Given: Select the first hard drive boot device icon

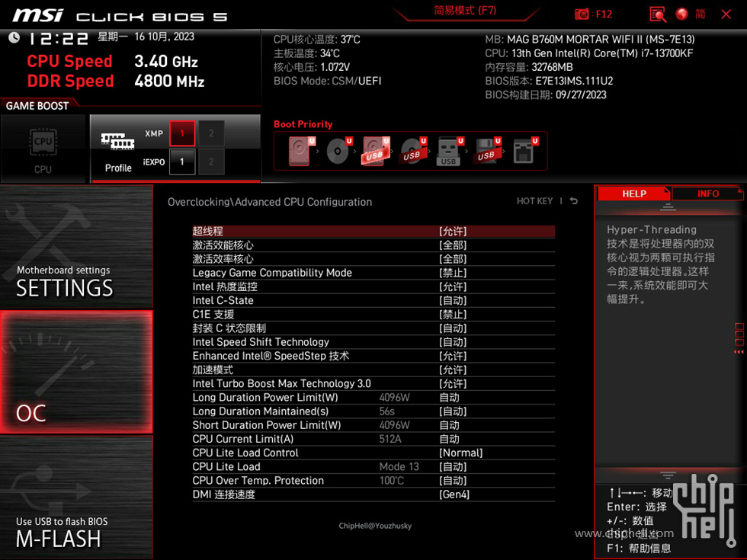Looking at the screenshot, I should (x=301, y=152).
